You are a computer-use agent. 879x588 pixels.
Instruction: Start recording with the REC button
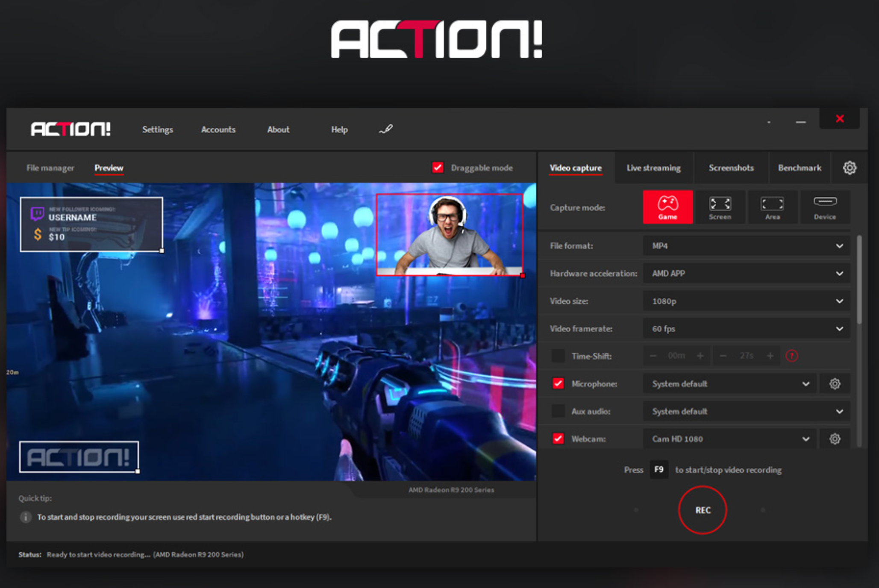pos(703,510)
